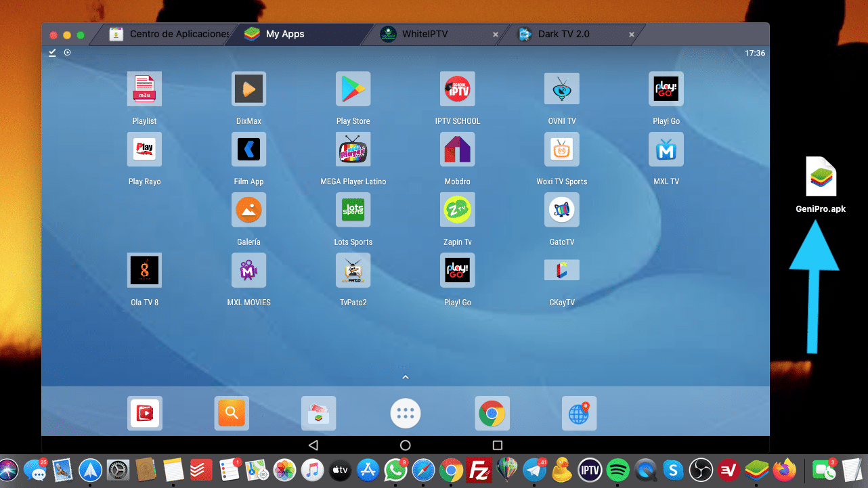
Task: Open the search tool
Action: click(x=232, y=413)
